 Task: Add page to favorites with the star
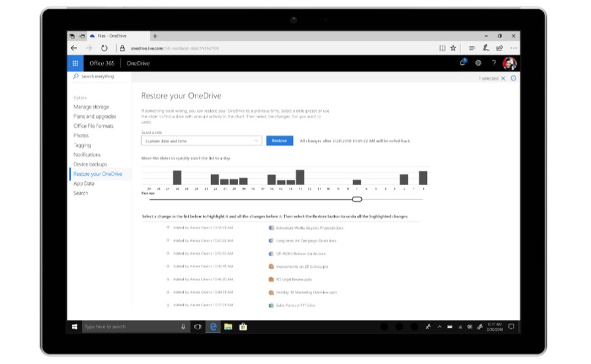453,48
